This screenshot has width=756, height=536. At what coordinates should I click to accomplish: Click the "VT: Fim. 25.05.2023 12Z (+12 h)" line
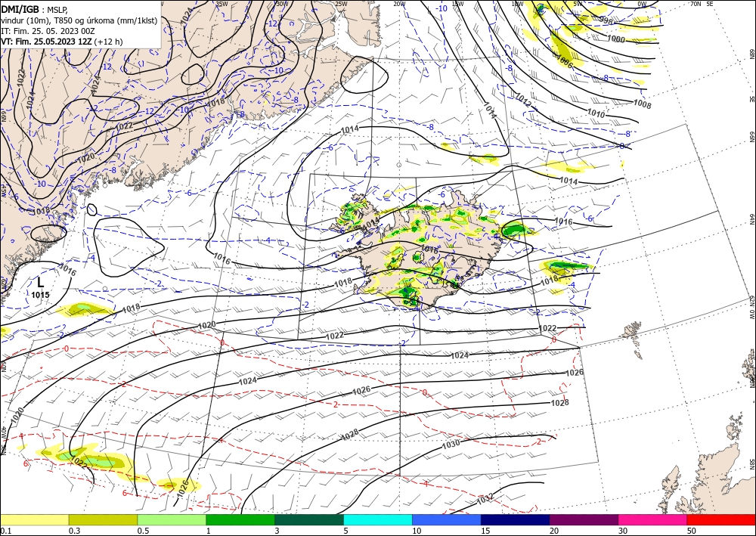(62, 42)
